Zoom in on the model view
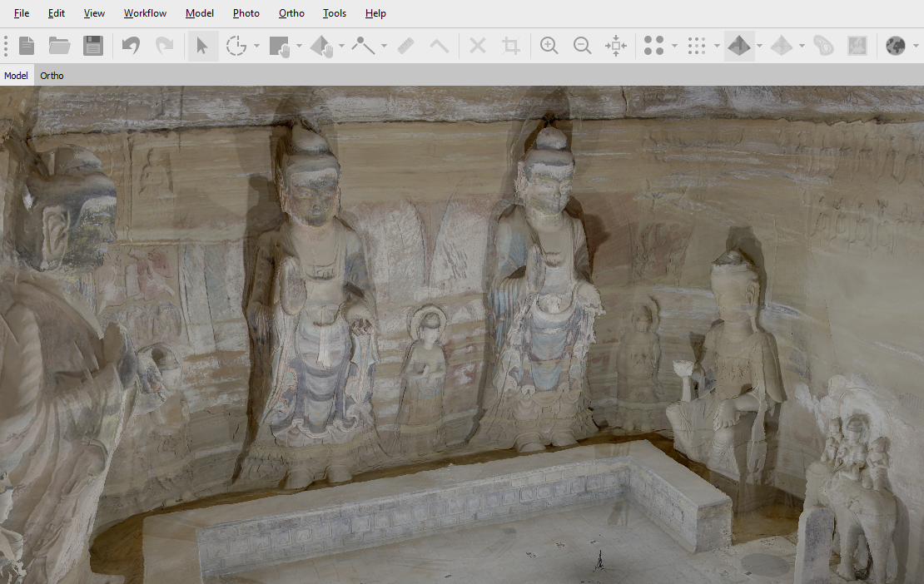Image resolution: width=924 pixels, height=584 pixels. [x=549, y=45]
